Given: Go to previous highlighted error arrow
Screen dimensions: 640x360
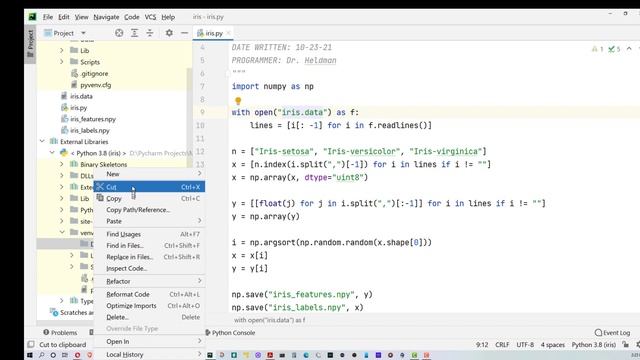Looking at the screenshot, I should [629, 49].
